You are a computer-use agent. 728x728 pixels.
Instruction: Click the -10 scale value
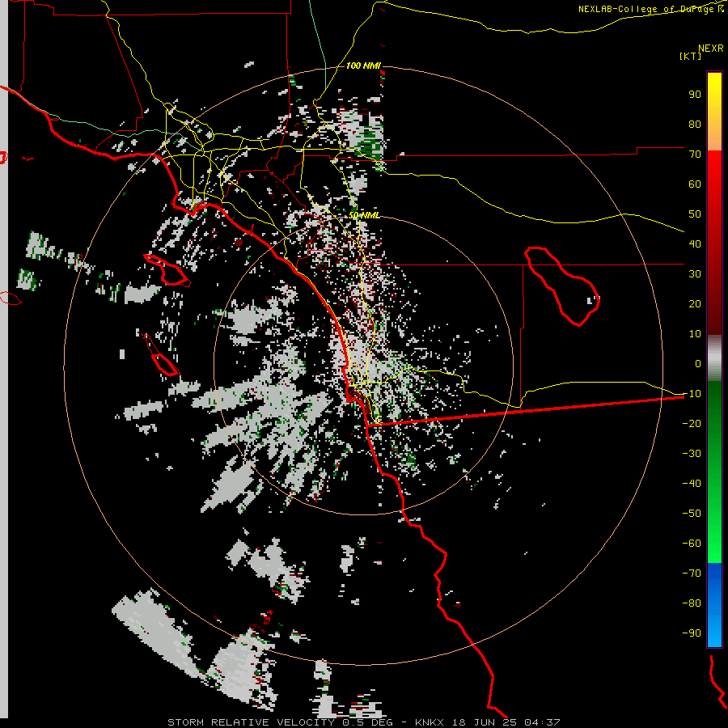click(692, 394)
